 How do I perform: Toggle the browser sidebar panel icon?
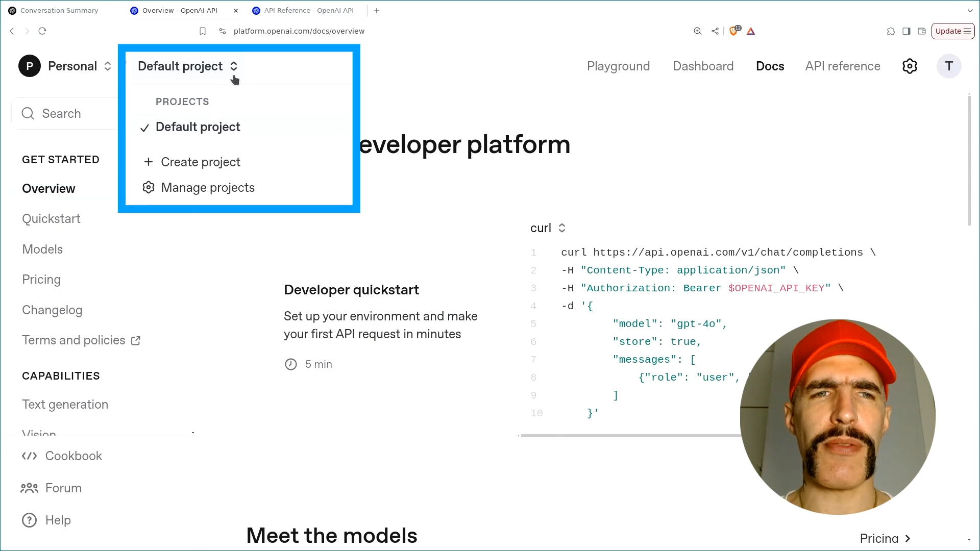(x=906, y=31)
